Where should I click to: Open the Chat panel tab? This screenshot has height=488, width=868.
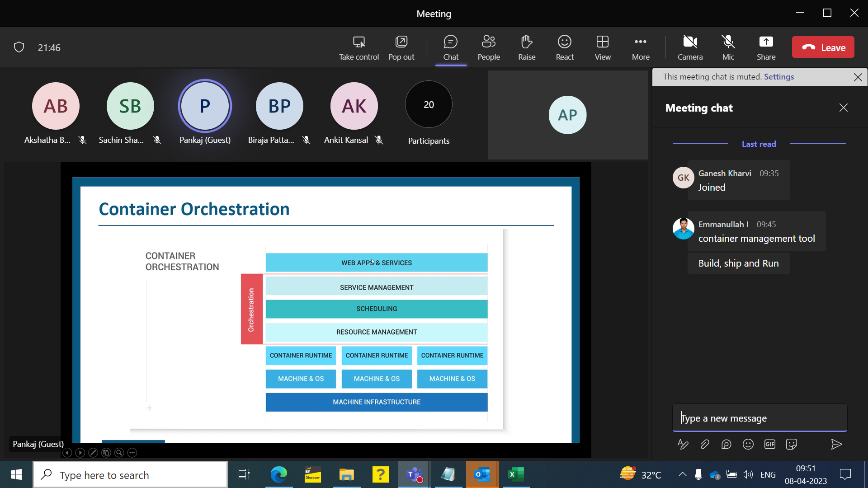[451, 47]
